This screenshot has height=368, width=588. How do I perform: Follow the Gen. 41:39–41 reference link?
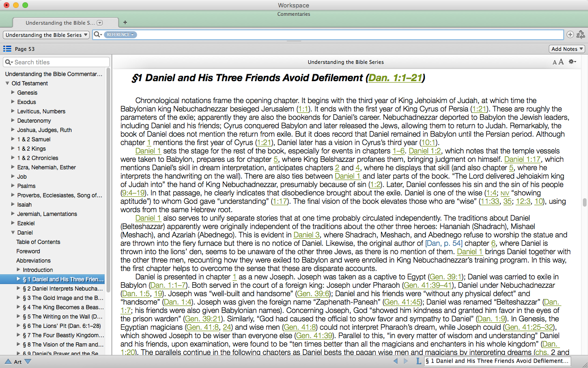pos(428,285)
